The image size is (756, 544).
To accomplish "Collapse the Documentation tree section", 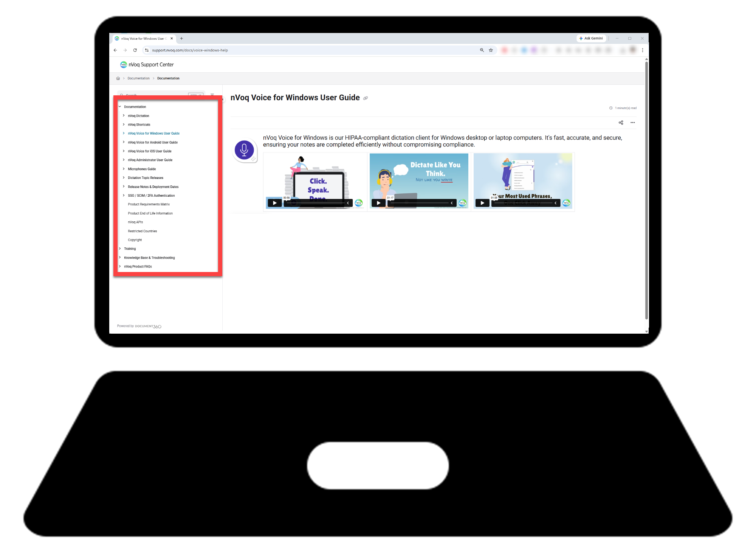I will [x=120, y=107].
